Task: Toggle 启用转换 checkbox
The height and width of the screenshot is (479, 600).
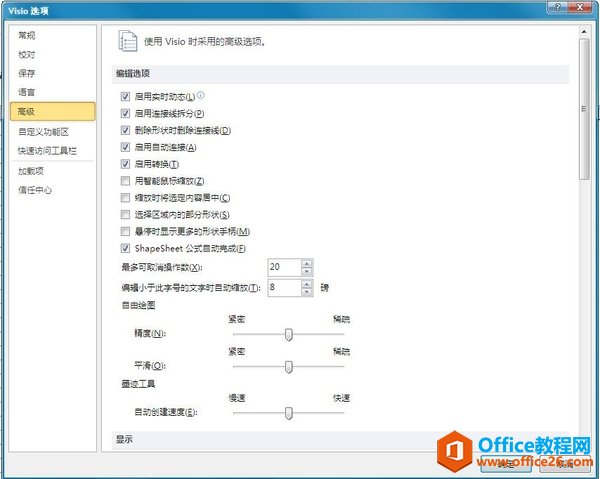Action: coord(125,164)
